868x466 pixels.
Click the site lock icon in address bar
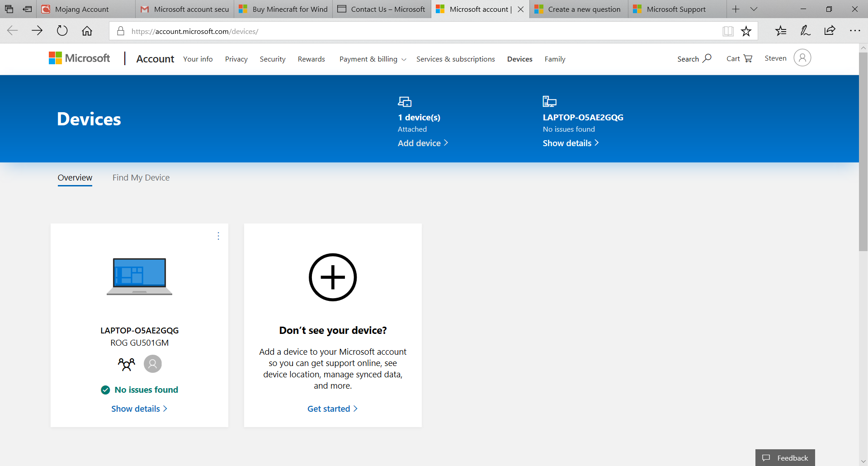coord(121,31)
